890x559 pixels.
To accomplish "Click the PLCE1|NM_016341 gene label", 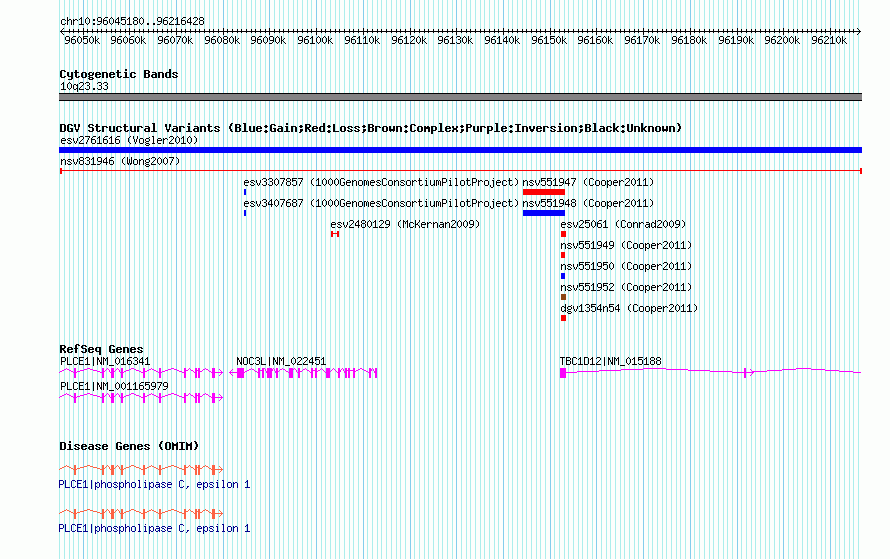I will (x=105, y=362).
